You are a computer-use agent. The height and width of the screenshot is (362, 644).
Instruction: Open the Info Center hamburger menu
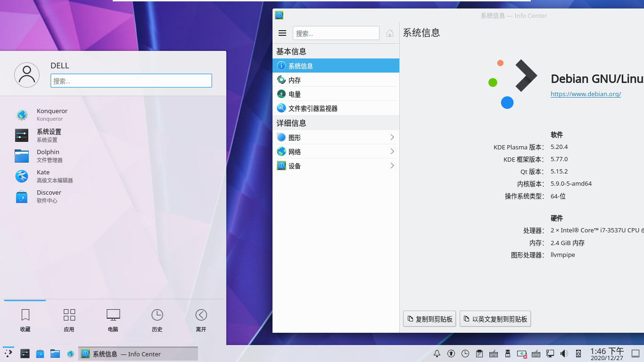click(282, 33)
